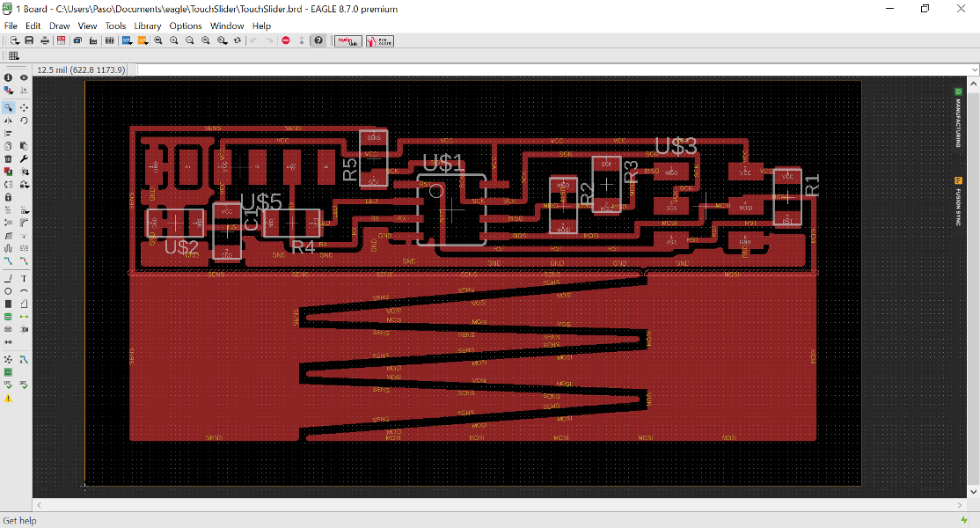Click into the command line input field
Screen dimensions: 980x528
point(553,70)
